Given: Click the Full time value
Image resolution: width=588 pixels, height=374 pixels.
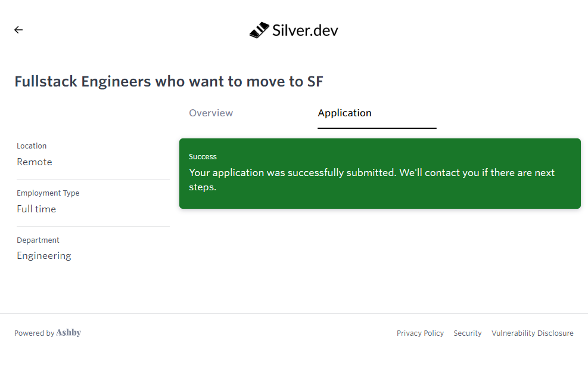Looking at the screenshot, I should (36, 209).
